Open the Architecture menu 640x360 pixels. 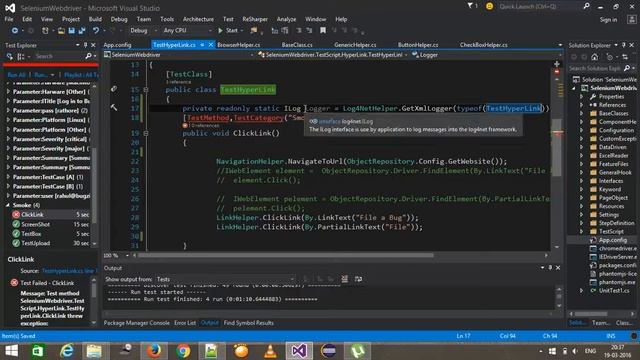pyautogui.click(x=198, y=19)
